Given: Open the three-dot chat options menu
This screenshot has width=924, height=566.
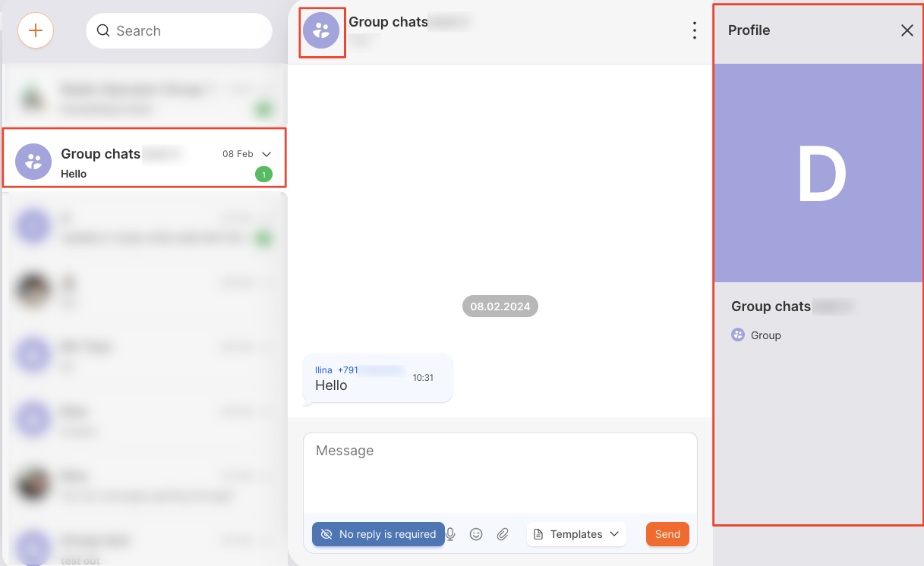Looking at the screenshot, I should click(x=694, y=30).
